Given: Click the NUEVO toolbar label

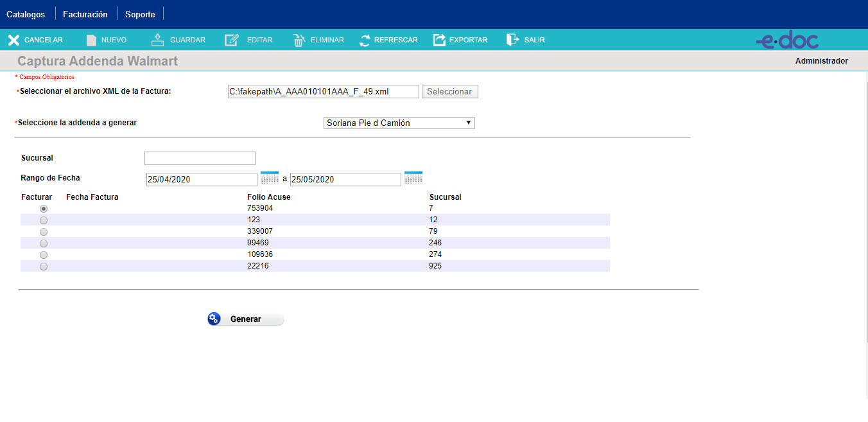Looking at the screenshot, I should 114,40.
